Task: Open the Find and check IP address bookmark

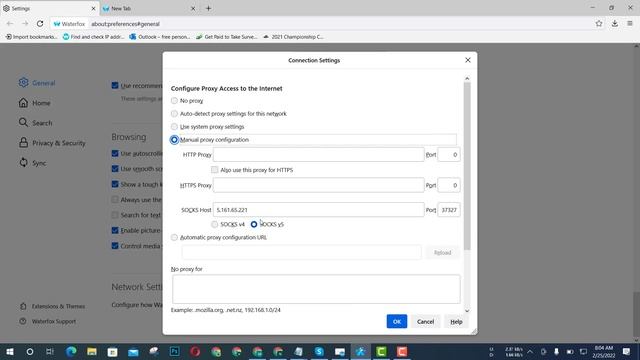Action: (x=93, y=37)
